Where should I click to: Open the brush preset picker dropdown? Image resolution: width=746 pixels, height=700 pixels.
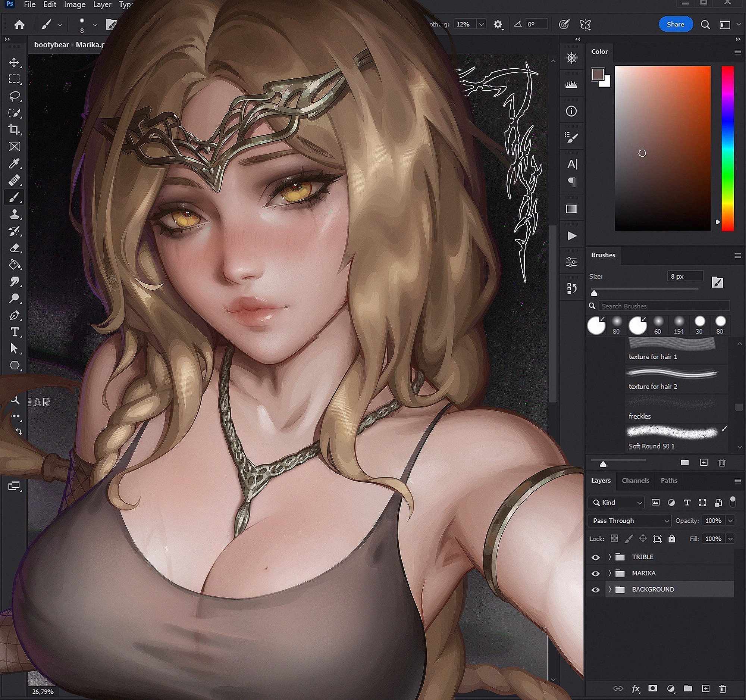(x=95, y=25)
